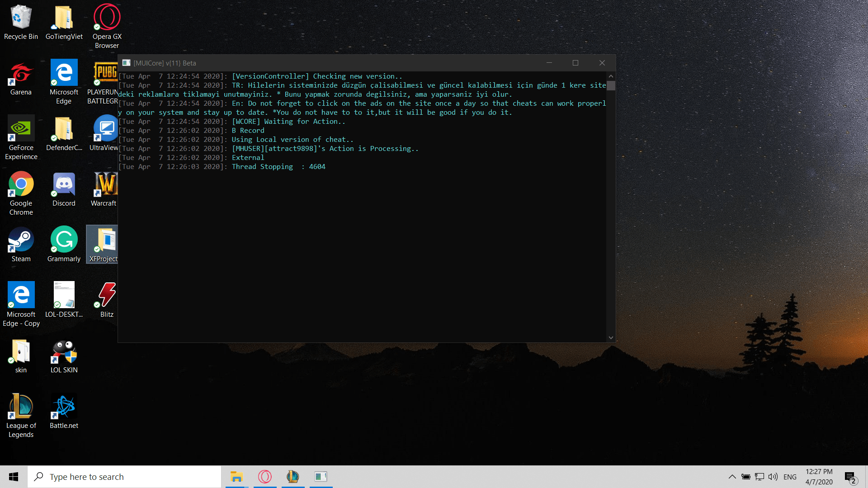This screenshot has width=868, height=488.
Task: Click the '[WCORE] Waiting for Action..' line
Action: (x=288, y=122)
